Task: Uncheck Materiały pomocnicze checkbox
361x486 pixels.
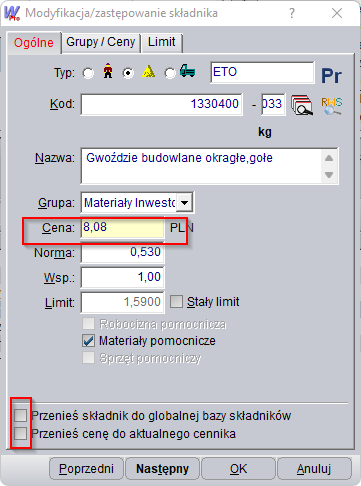Action: pos(89,341)
